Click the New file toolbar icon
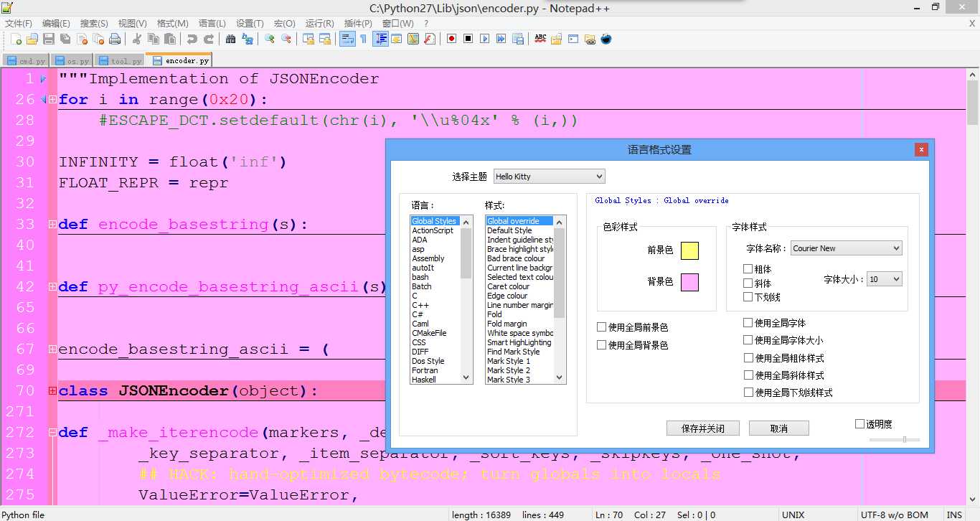Screen dimensions: 980x521 tap(16, 39)
